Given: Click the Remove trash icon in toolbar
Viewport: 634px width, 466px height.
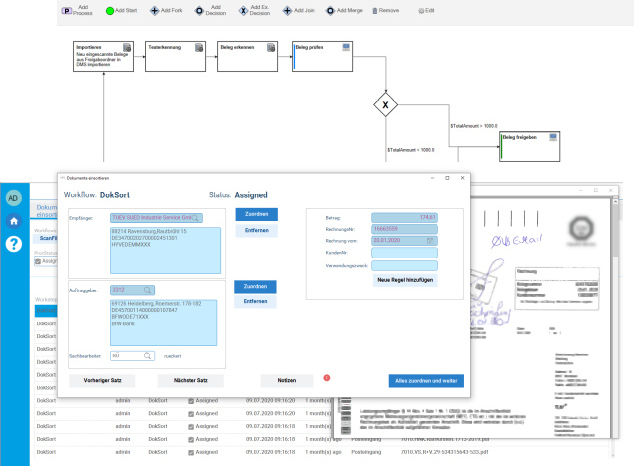Looking at the screenshot, I should 375,11.
